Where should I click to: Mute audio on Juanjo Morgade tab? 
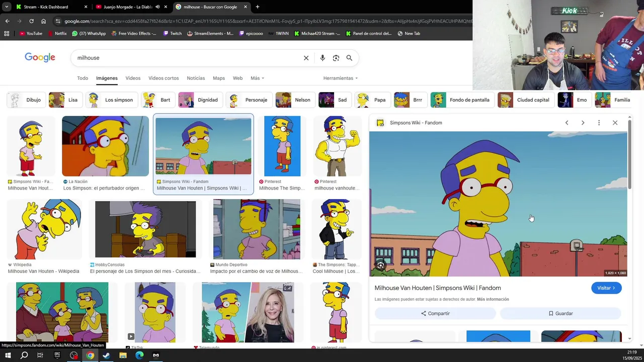pyautogui.click(x=157, y=7)
